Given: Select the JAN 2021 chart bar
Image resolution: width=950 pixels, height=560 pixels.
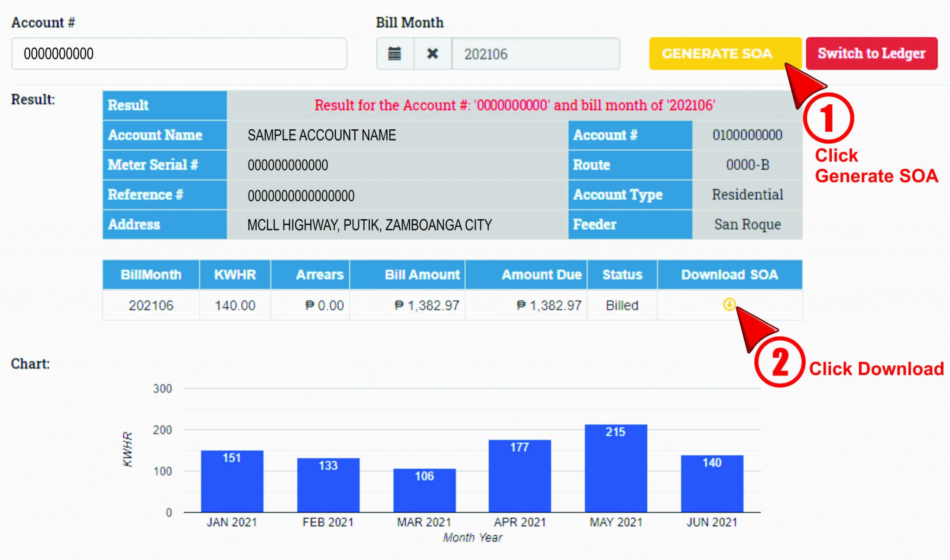Looking at the screenshot, I should pos(231,477).
